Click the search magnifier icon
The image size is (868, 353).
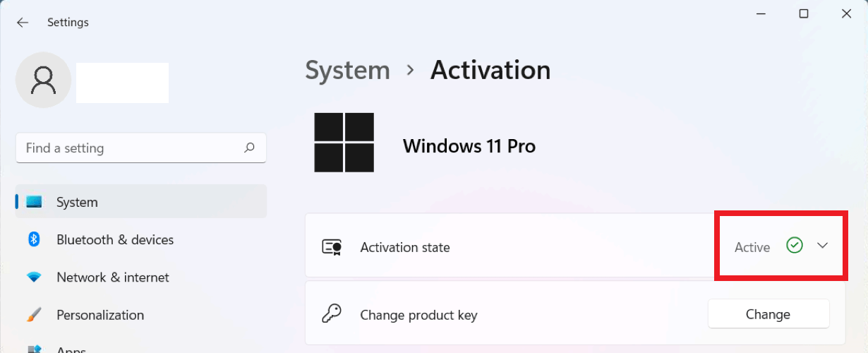pyautogui.click(x=249, y=148)
